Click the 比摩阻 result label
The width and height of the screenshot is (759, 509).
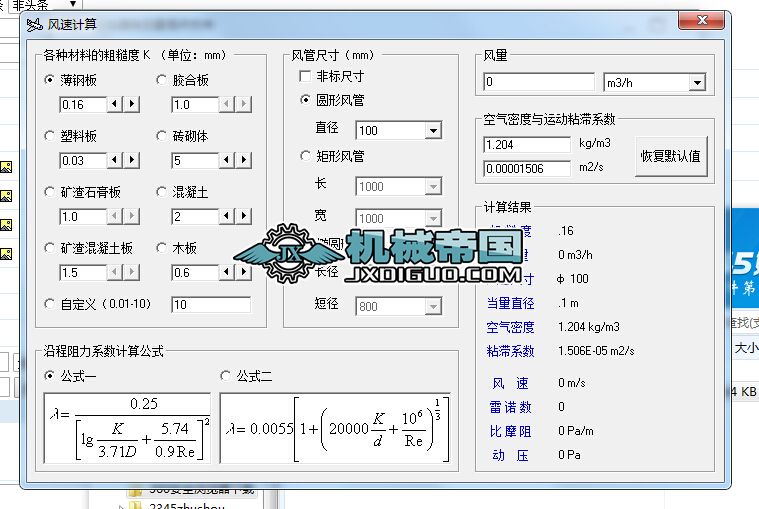pyautogui.click(x=510, y=431)
